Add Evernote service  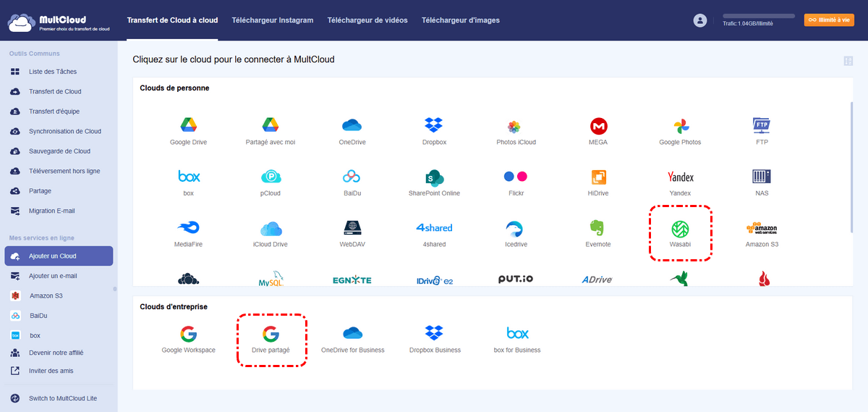click(598, 233)
